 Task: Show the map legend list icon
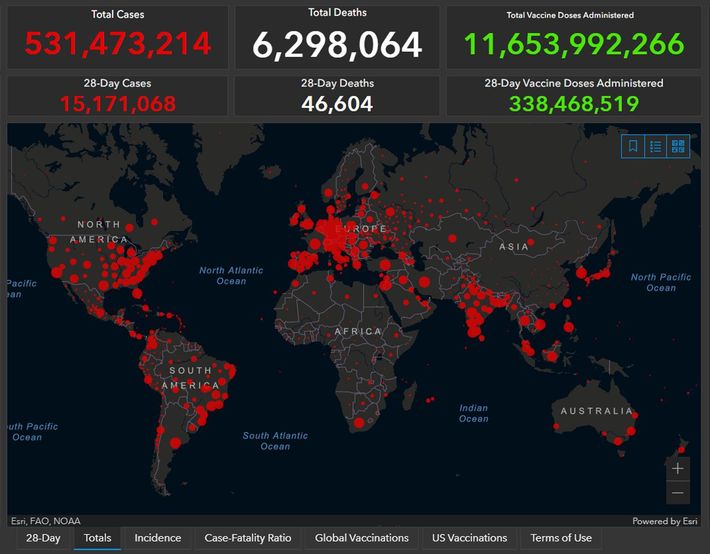click(x=655, y=147)
